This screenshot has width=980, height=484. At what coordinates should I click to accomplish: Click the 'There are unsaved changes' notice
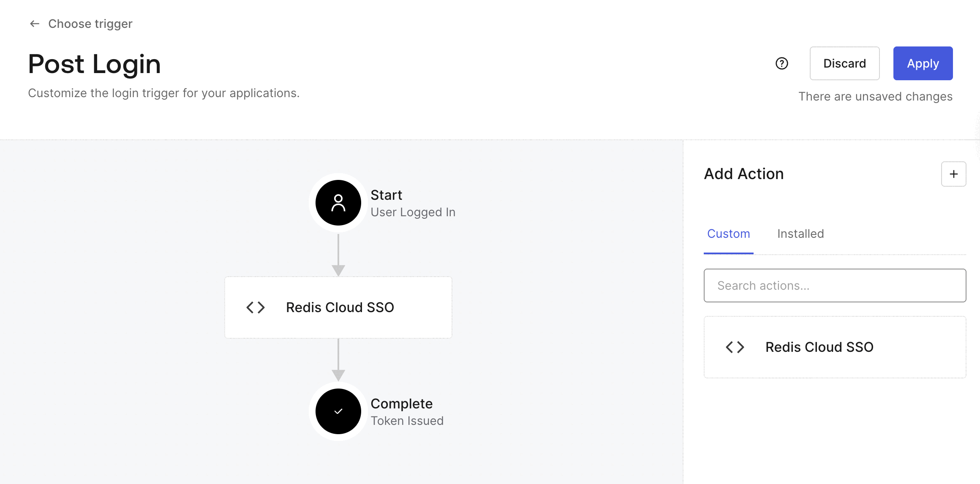[x=875, y=96]
